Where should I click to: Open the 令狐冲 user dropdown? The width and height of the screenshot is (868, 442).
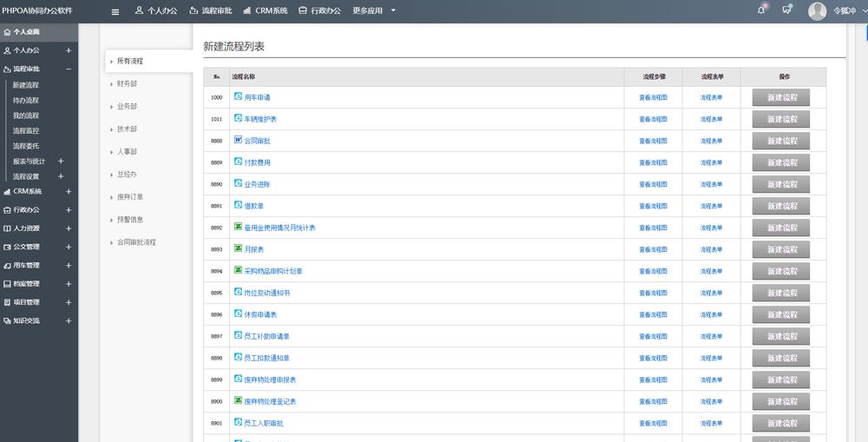coord(850,10)
